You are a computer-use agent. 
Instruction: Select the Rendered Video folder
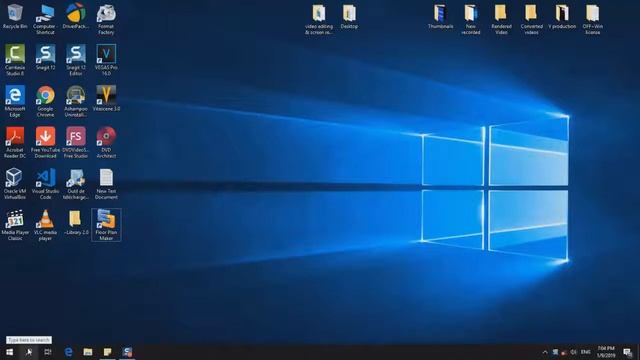click(501, 19)
